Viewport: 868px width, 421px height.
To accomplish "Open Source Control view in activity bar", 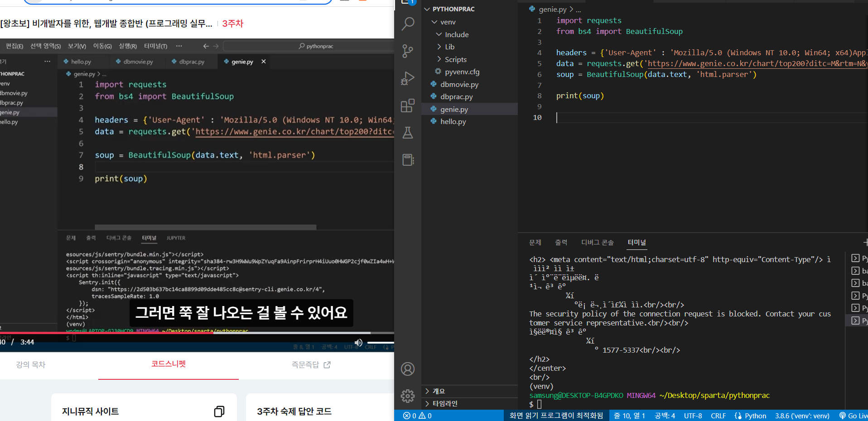I will 408,51.
